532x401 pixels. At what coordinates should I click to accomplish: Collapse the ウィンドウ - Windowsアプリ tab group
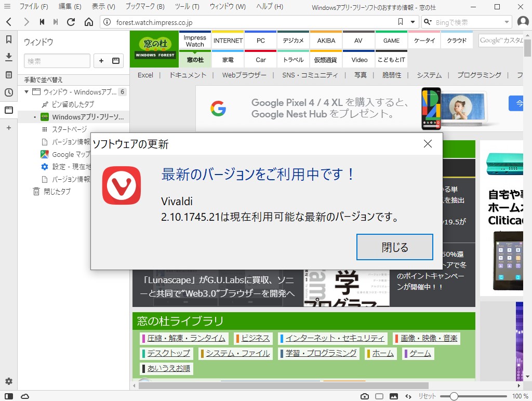pos(27,92)
